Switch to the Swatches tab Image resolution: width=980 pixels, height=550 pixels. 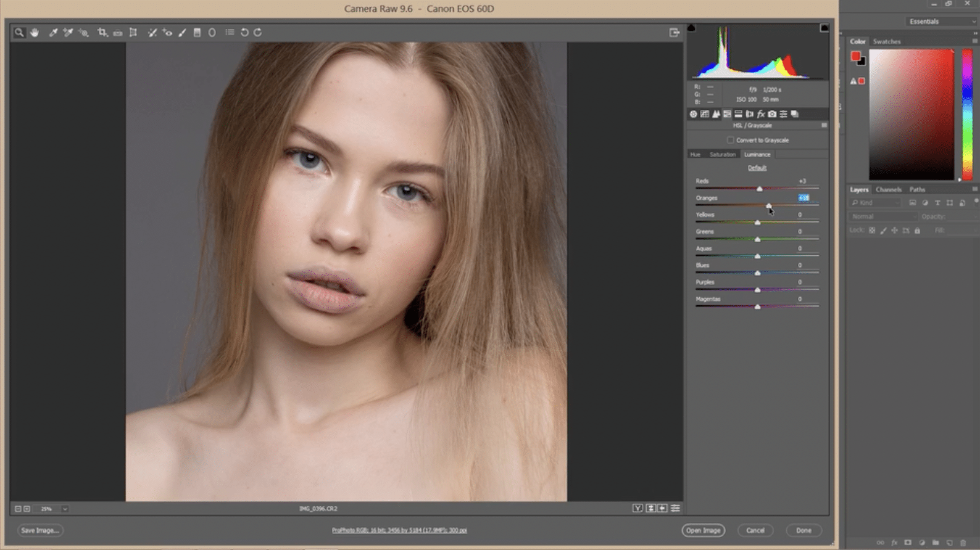pyautogui.click(x=887, y=41)
